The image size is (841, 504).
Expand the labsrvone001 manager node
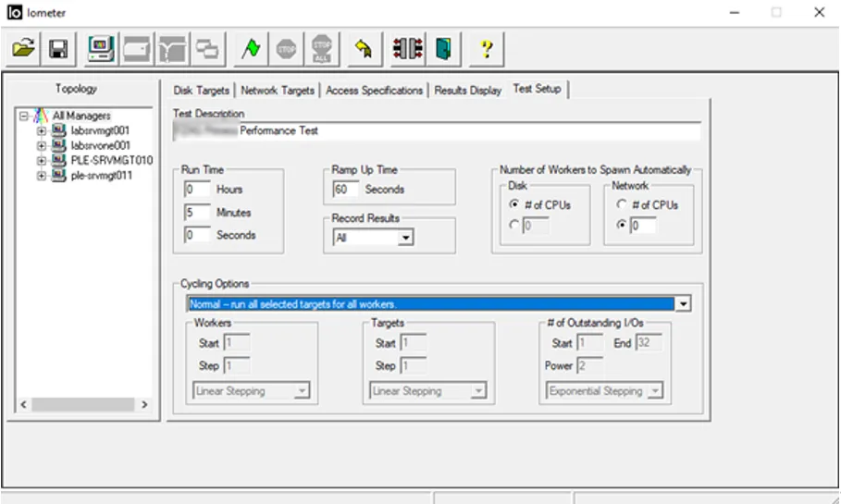[x=42, y=145]
